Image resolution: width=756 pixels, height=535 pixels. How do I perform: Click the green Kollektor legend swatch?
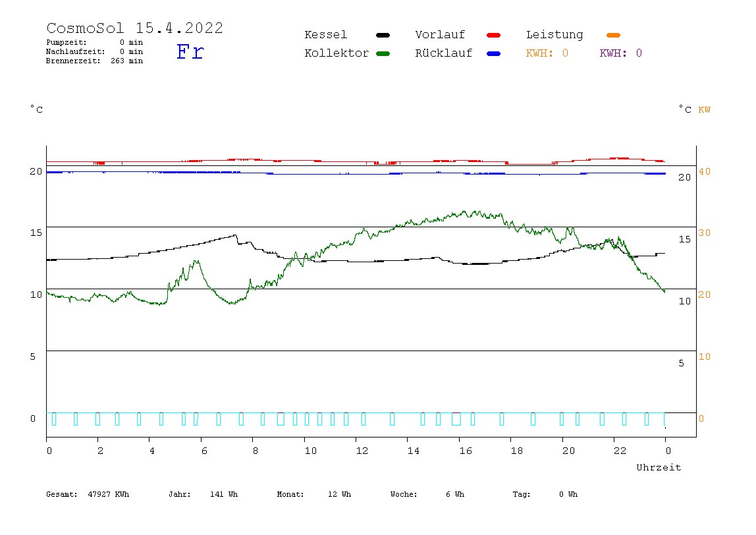click(x=383, y=53)
